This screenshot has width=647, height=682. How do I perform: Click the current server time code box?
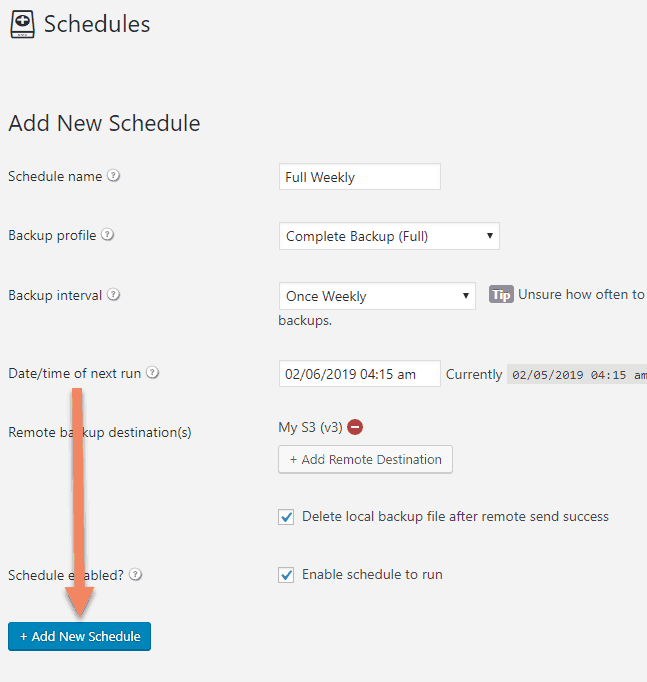tap(577, 374)
